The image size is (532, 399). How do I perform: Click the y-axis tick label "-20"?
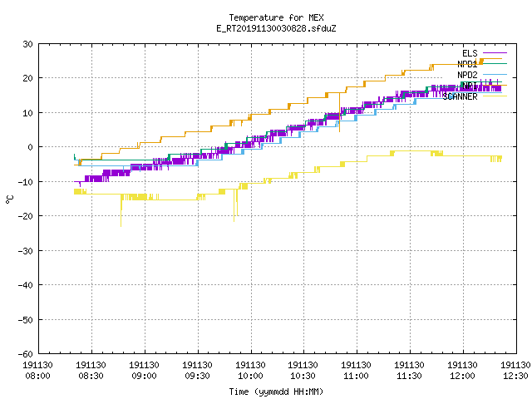tap(26, 216)
